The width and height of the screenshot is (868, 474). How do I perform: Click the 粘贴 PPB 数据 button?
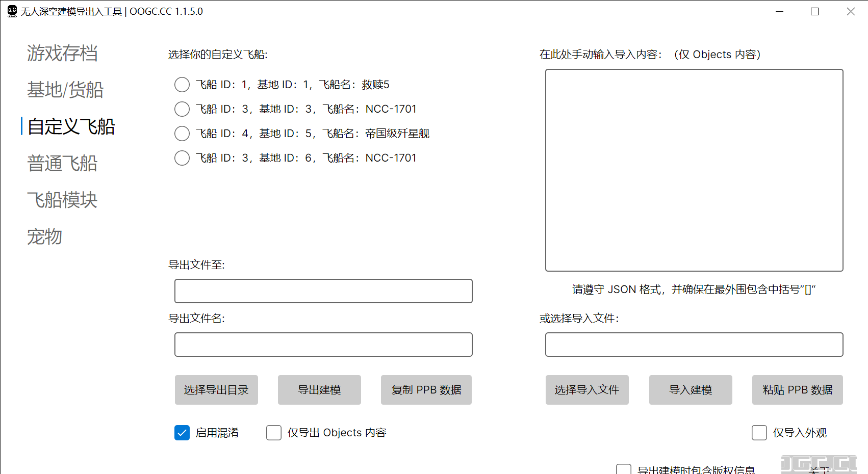click(797, 390)
